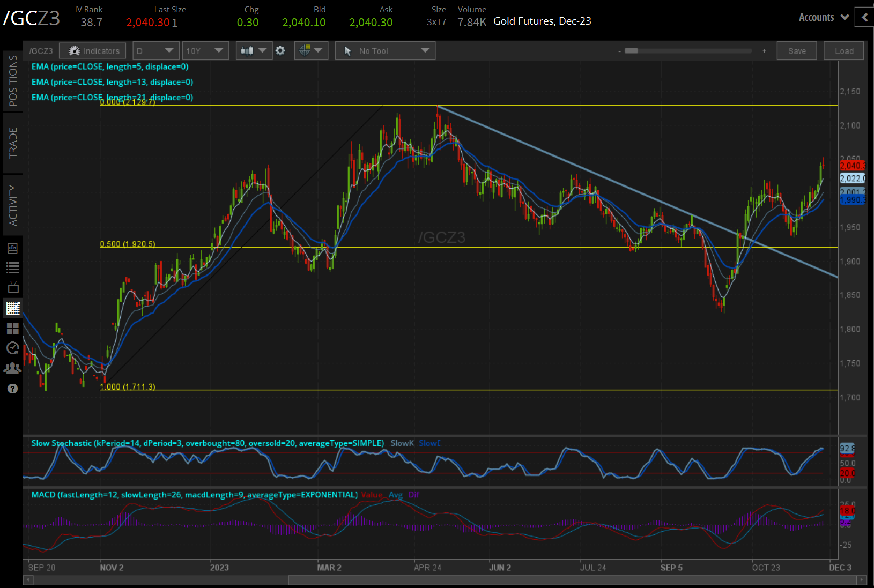
Task: Collapse the right panel arrow
Action: coord(864,17)
